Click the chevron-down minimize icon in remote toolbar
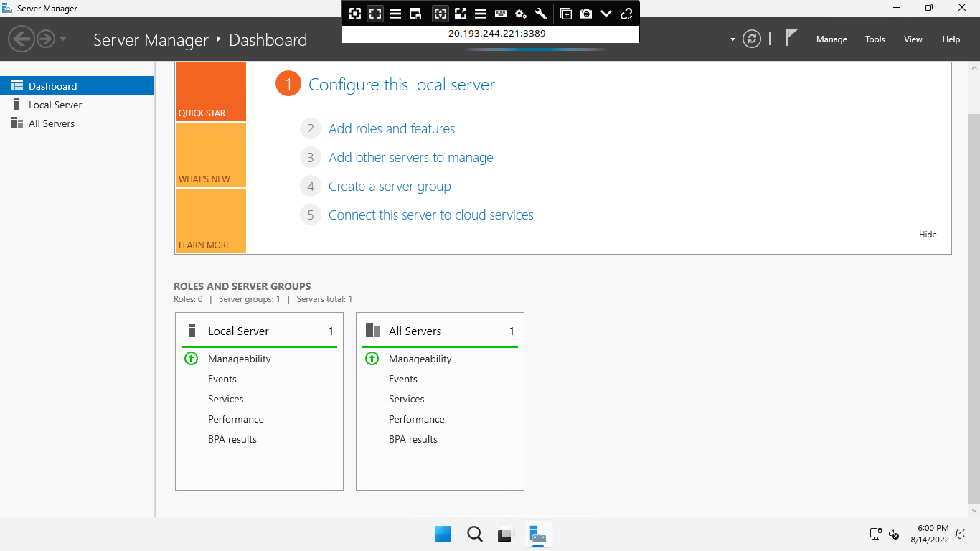The width and height of the screenshot is (980, 551). 606,14
